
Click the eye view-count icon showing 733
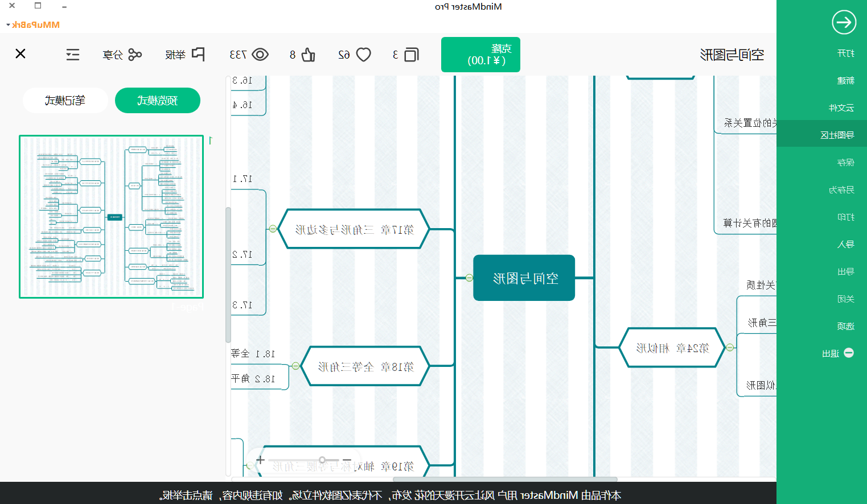click(x=260, y=55)
